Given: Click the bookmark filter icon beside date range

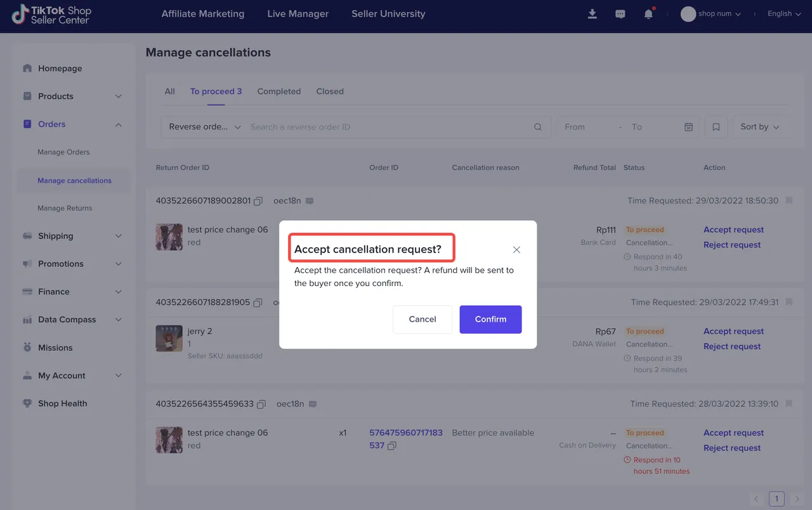Looking at the screenshot, I should pos(716,127).
